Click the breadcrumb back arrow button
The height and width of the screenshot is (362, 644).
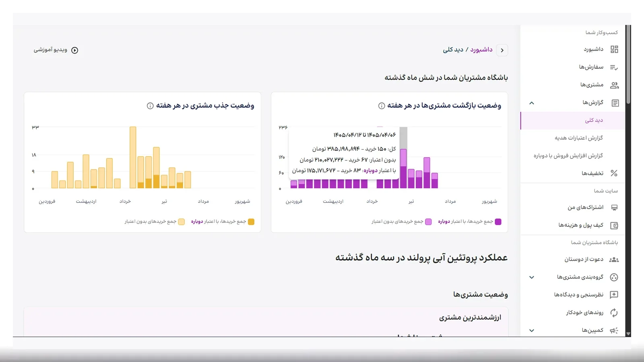pos(502,50)
